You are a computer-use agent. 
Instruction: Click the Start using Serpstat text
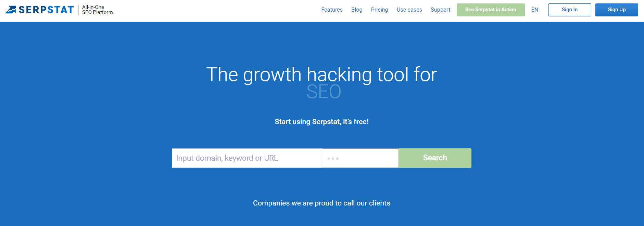pyautogui.click(x=321, y=122)
